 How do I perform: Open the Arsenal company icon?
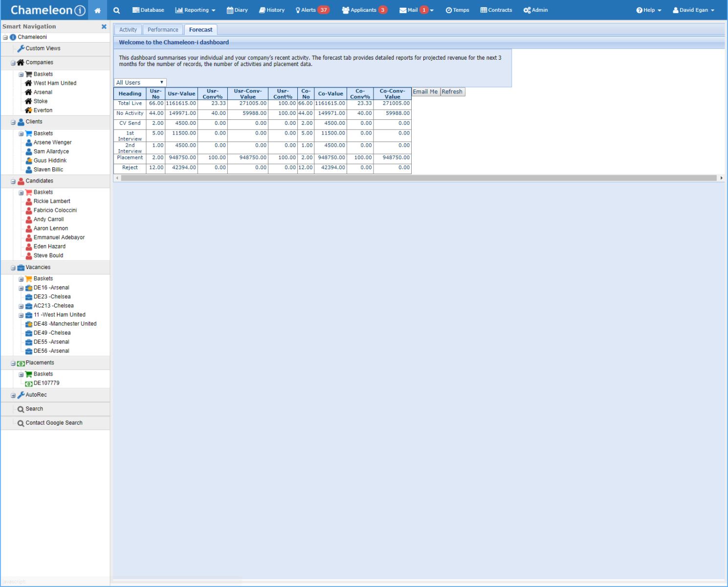coord(28,92)
